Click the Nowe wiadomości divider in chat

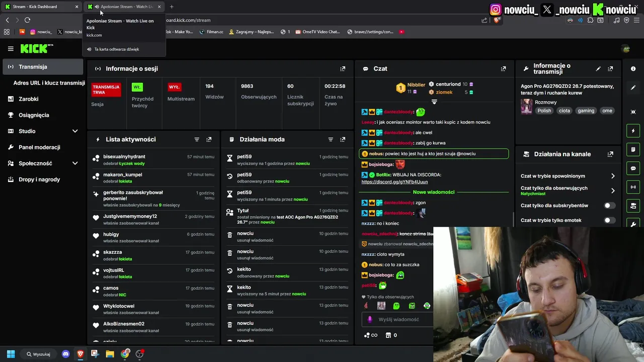434,192
